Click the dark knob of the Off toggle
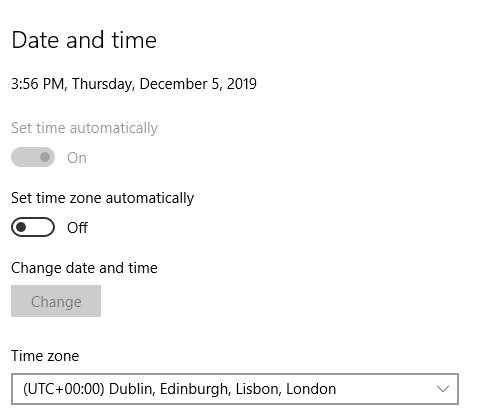The image size is (488, 417). click(21, 227)
